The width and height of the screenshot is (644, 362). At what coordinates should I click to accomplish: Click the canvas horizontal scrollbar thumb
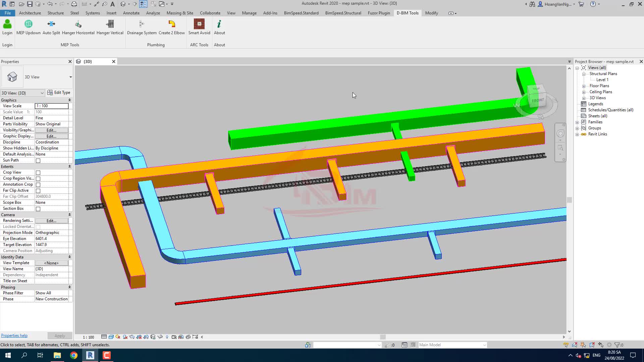click(383, 337)
